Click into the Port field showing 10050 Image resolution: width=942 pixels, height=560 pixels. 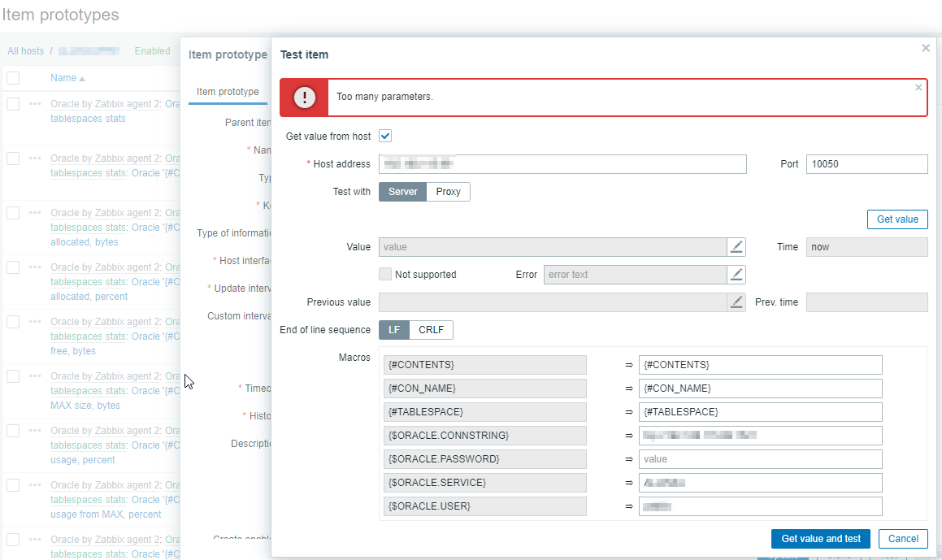point(866,164)
